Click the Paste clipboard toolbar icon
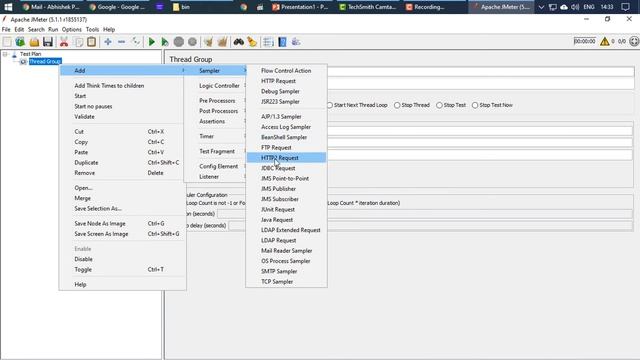This screenshot has width=640, height=360. coord(91,42)
